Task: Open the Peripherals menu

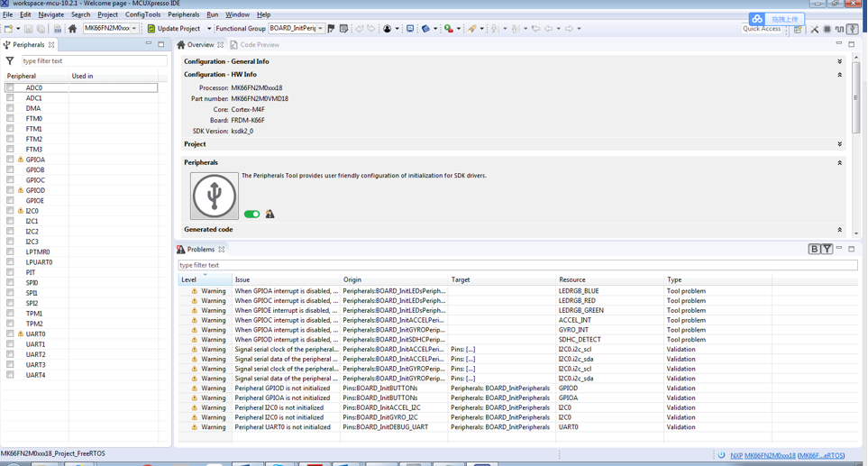Action: (x=183, y=14)
